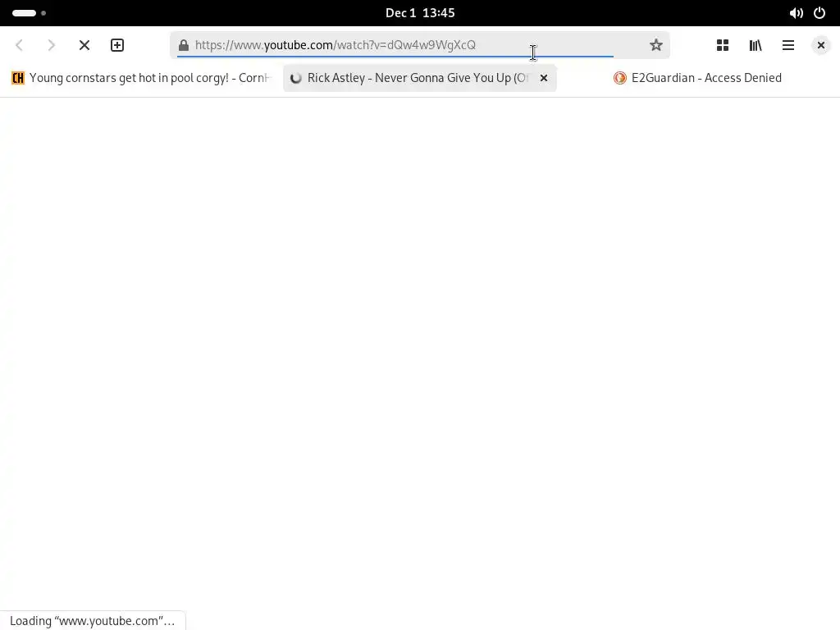This screenshot has width=840, height=630.
Task: Switch to the Young cornstars CornHub tab
Action: click(141, 78)
